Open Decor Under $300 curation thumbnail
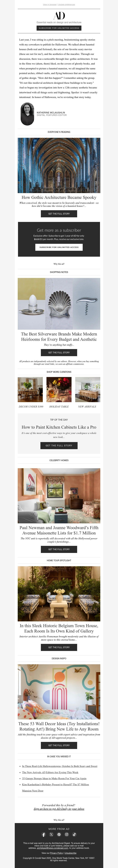 pyautogui.click(x=30, y=390)
